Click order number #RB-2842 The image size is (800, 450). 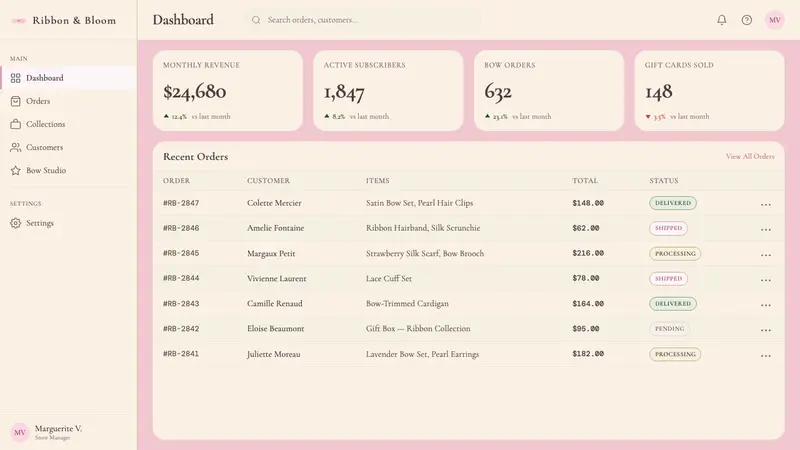click(x=181, y=329)
